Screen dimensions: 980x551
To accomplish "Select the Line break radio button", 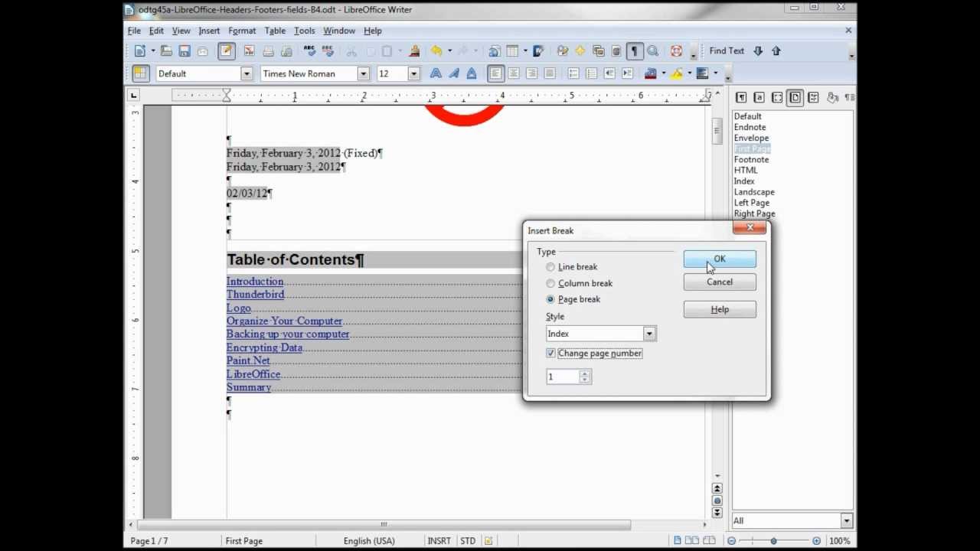I will [x=550, y=267].
